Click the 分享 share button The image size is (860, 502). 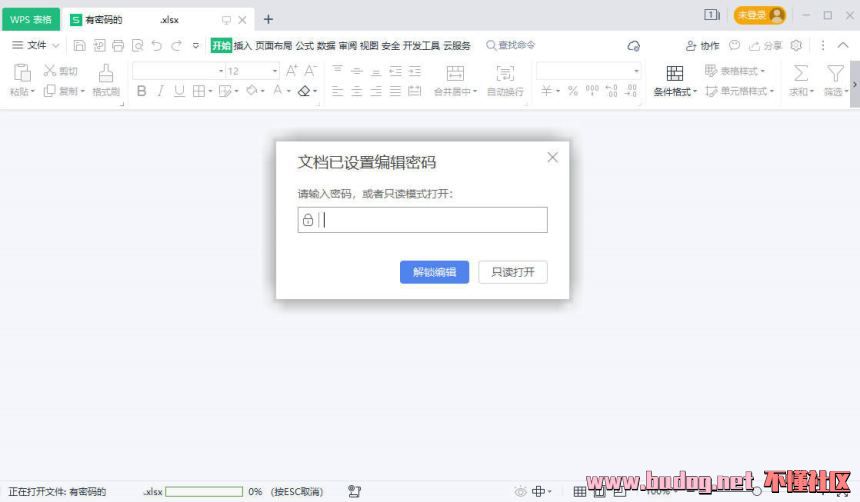[x=766, y=46]
